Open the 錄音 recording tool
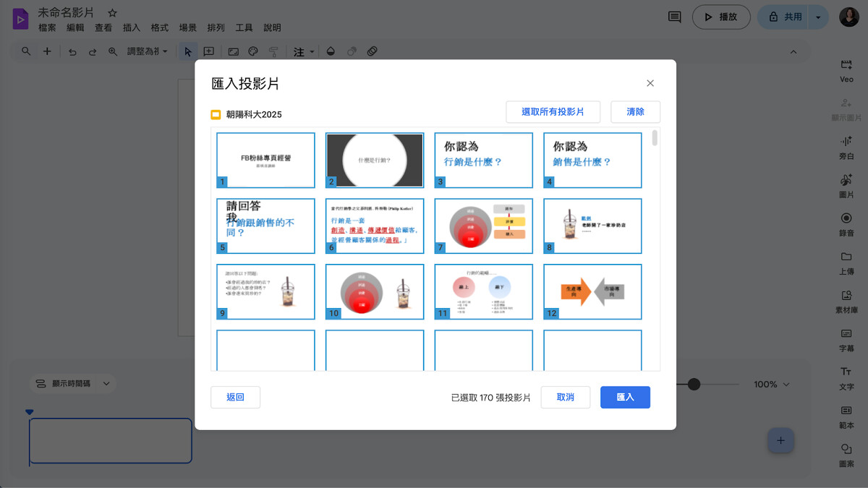Screen dimensions: 868x488 846,218
